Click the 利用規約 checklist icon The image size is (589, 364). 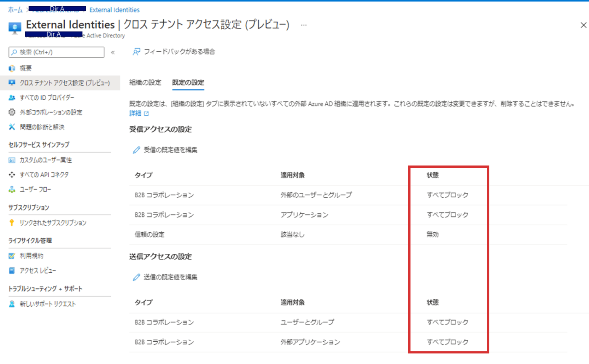[x=12, y=256]
